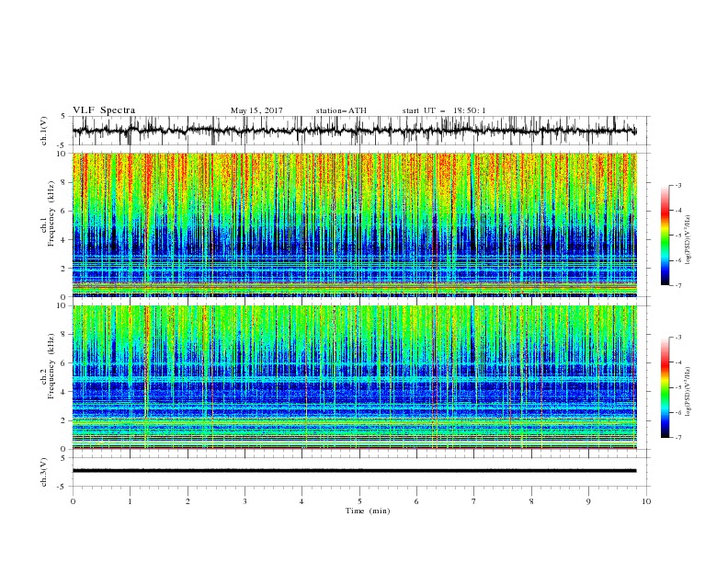Click inside the ch.2 spectrogram panel
Image resolution: width=728 pixels, height=563 pixels.
[354, 377]
